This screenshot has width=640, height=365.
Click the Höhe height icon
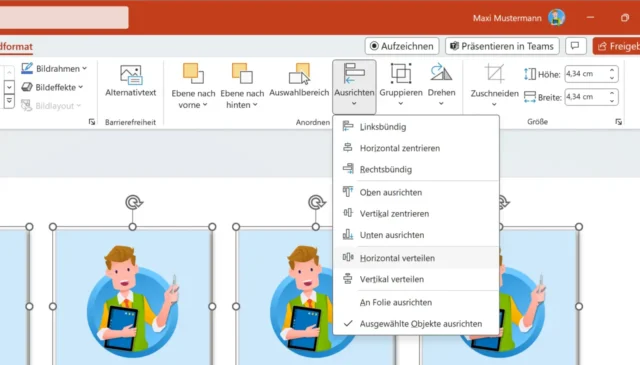530,74
